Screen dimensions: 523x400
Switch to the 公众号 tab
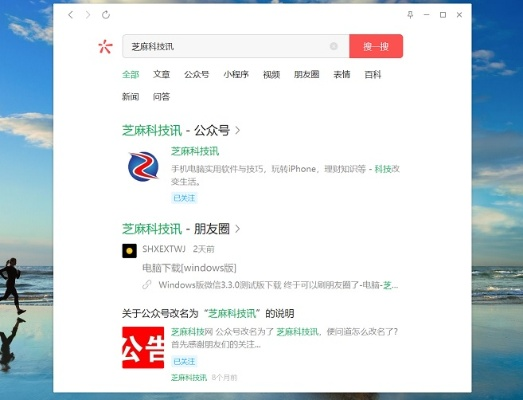tap(197, 74)
